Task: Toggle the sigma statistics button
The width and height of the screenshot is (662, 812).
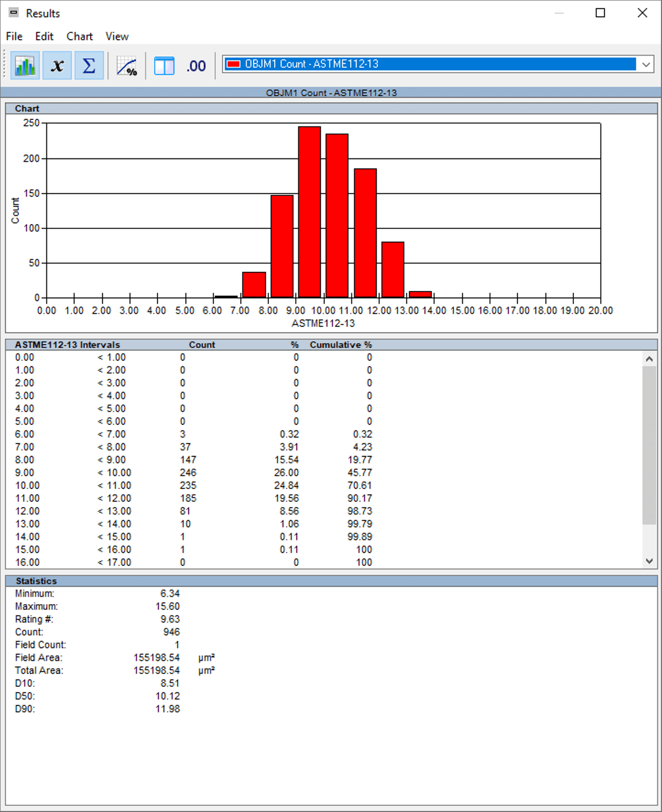Action: [89, 66]
